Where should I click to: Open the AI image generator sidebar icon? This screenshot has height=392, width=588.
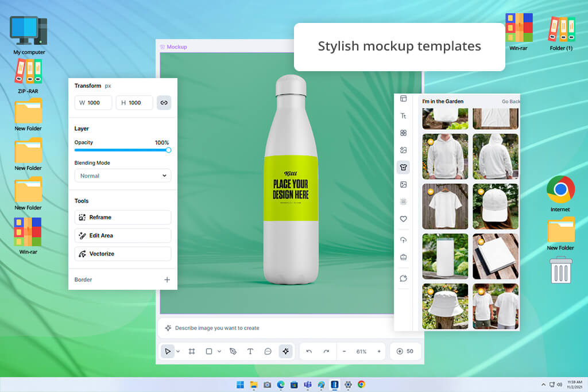[403, 150]
